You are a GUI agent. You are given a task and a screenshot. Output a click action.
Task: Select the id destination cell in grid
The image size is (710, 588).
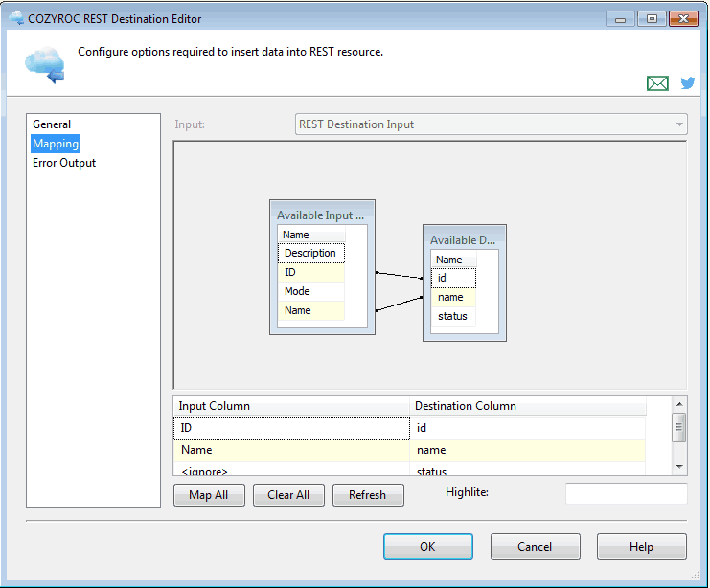click(x=528, y=428)
